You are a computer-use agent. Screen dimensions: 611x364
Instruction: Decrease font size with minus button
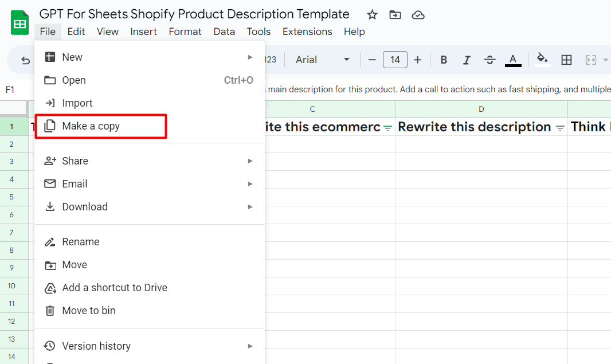click(x=372, y=60)
